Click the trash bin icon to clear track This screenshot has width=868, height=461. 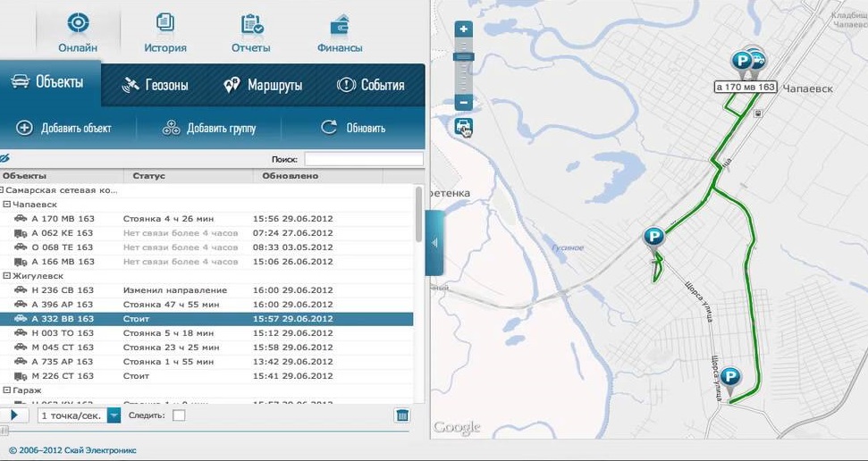[402, 415]
